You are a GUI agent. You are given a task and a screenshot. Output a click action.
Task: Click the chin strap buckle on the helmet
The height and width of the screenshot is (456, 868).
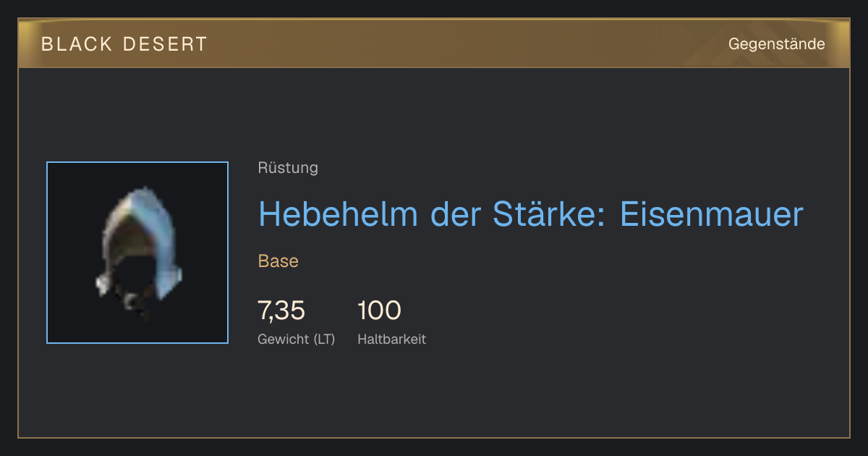pyautogui.click(x=133, y=302)
